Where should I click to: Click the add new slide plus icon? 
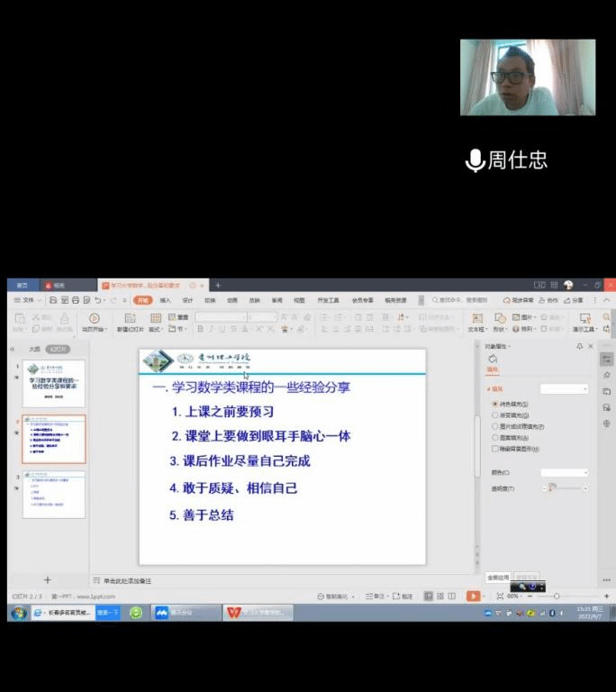[48, 580]
